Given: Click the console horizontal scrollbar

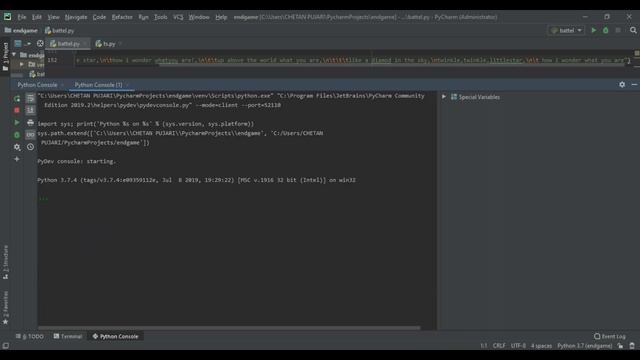Looking at the screenshot, I should coord(229,327).
